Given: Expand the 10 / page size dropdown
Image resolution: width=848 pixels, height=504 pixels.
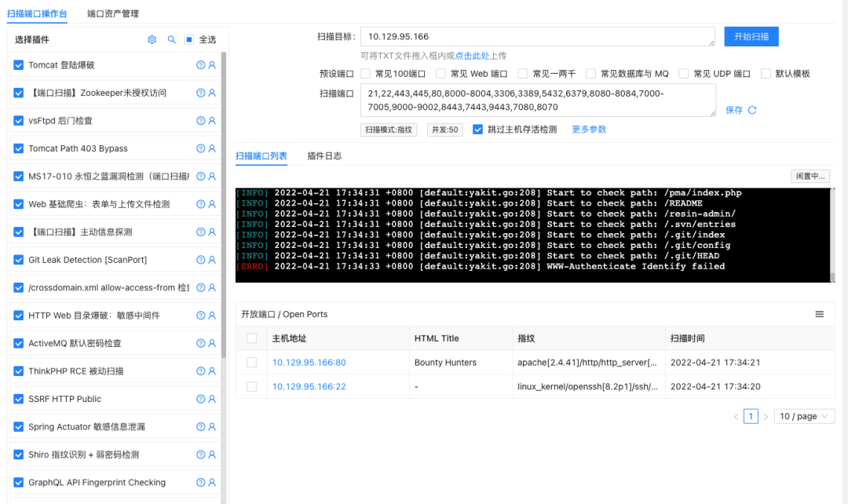Looking at the screenshot, I should tap(804, 416).
